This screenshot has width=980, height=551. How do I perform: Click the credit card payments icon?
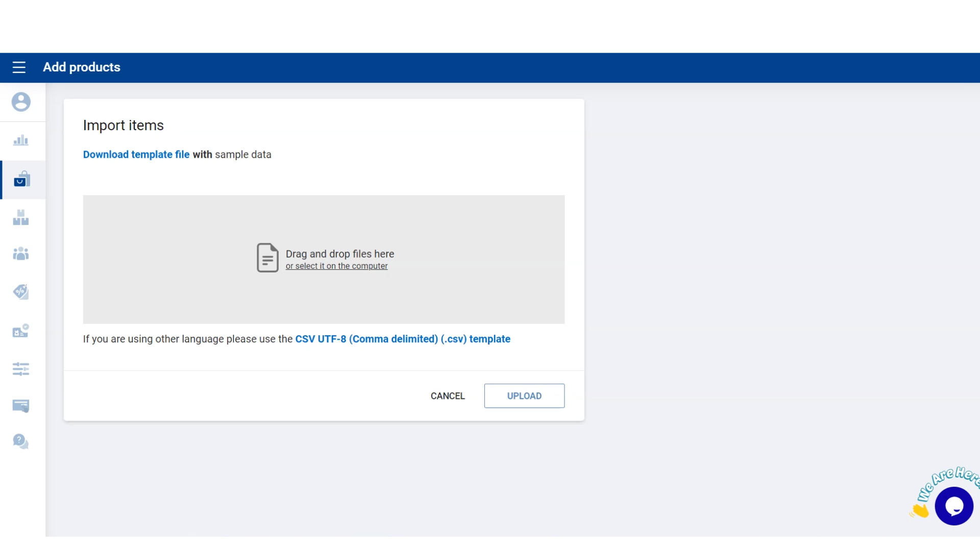[21, 406]
